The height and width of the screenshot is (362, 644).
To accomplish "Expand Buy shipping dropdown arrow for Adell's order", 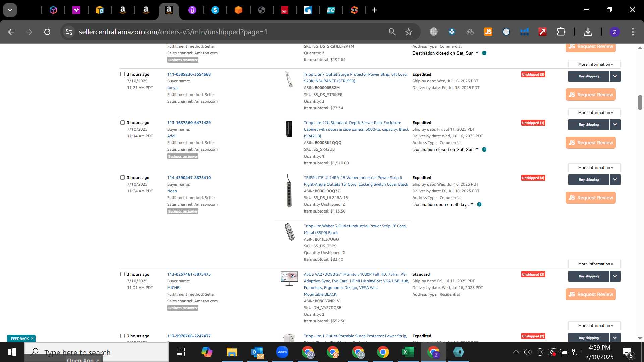I will pyautogui.click(x=615, y=125).
